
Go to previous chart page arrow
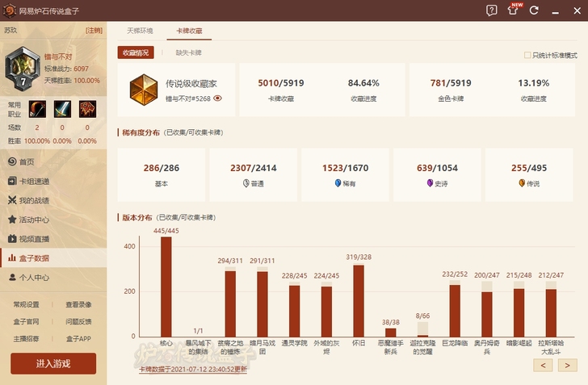coord(543,365)
